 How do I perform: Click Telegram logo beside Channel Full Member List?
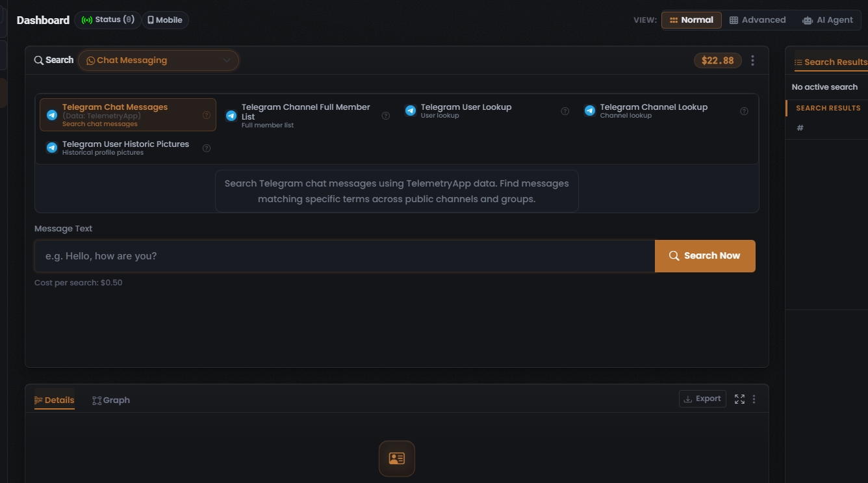(x=231, y=116)
